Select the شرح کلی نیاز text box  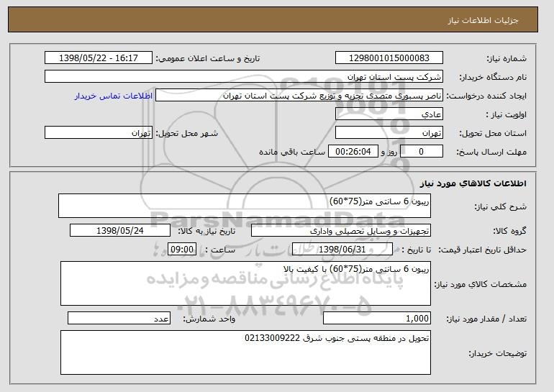point(245,206)
